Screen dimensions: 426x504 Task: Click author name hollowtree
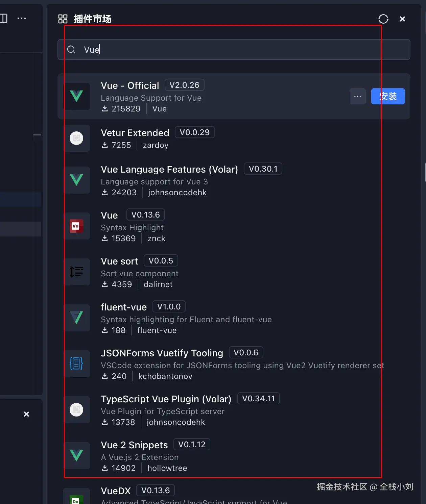[167, 468]
